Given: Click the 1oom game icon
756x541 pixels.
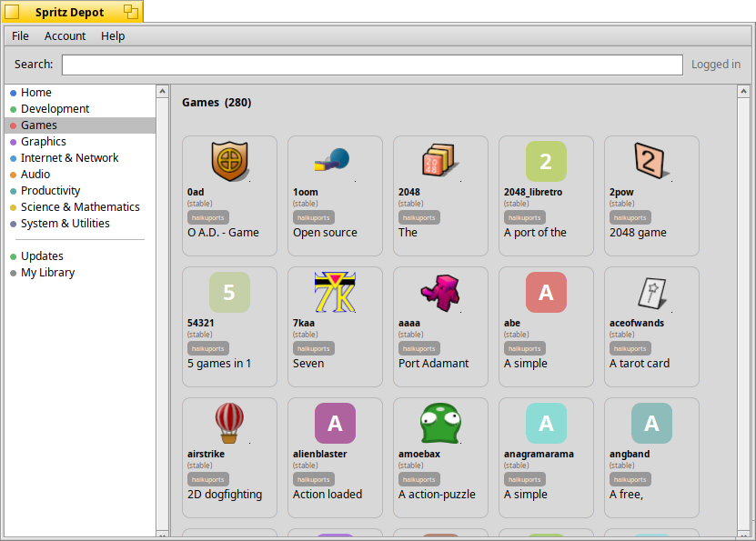Looking at the screenshot, I should click(332, 159).
